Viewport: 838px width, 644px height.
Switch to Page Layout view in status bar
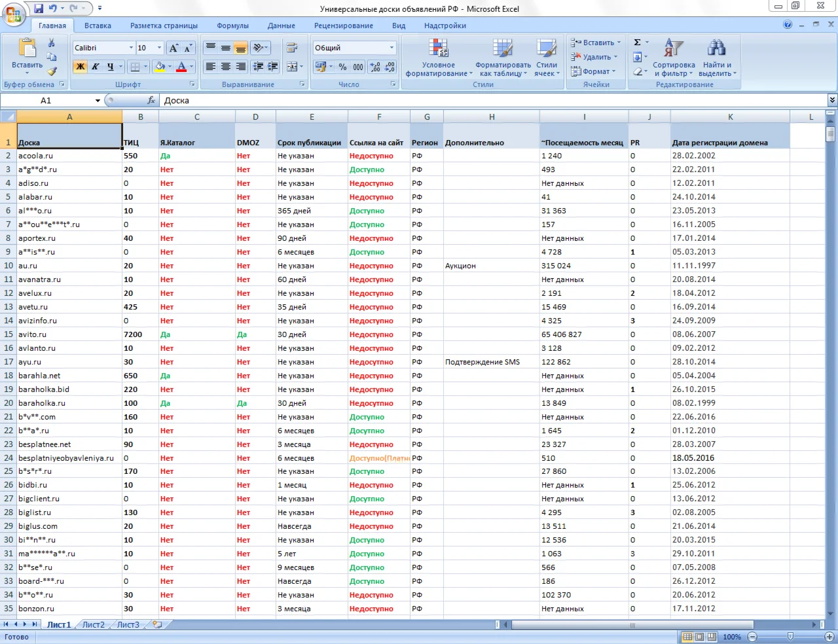coord(699,637)
